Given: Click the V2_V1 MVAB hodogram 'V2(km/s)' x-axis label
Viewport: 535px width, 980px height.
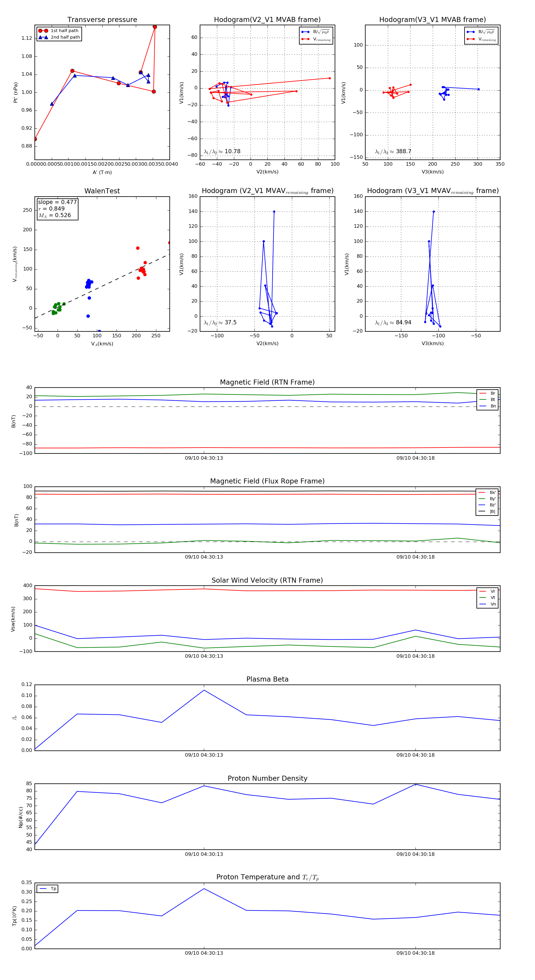Looking at the screenshot, I should coord(267,172).
